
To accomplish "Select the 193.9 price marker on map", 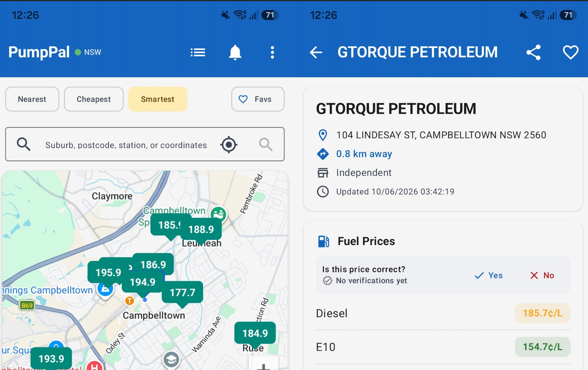I will [x=51, y=359].
